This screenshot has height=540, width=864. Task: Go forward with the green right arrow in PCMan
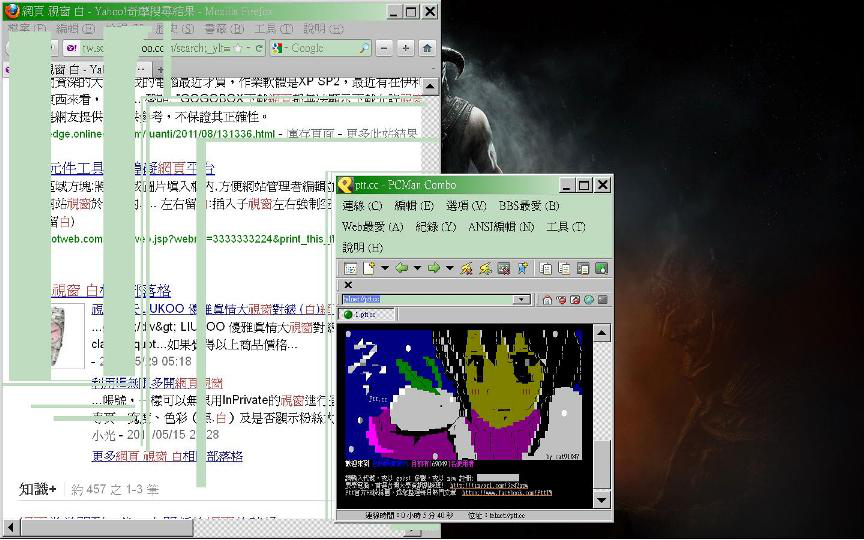pyautogui.click(x=434, y=268)
